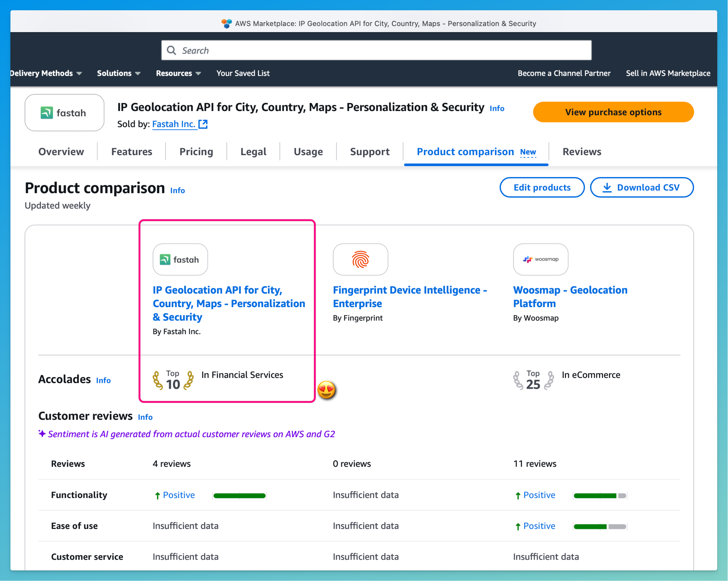Click '4 reviews' count for Fastah

(x=172, y=464)
